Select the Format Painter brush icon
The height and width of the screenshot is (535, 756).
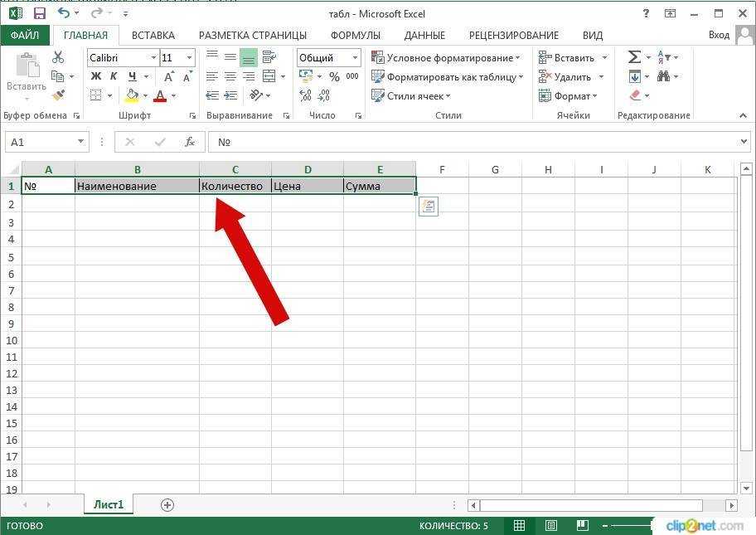tap(58, 95)
